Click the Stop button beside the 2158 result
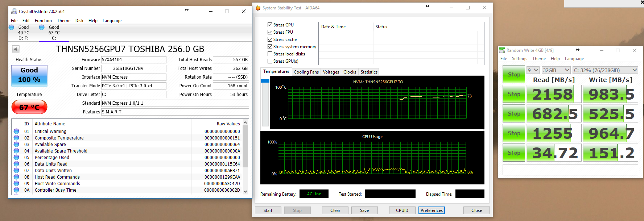 (514, 94)
